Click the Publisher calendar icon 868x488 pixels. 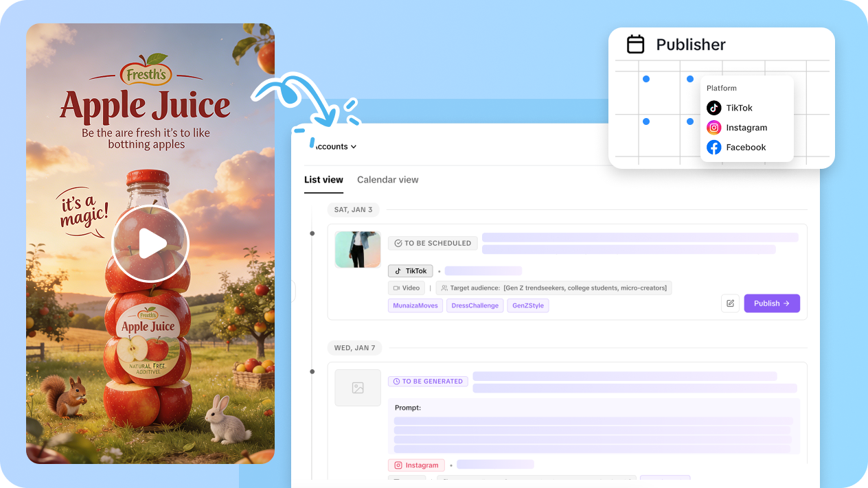tap(636, 45)
